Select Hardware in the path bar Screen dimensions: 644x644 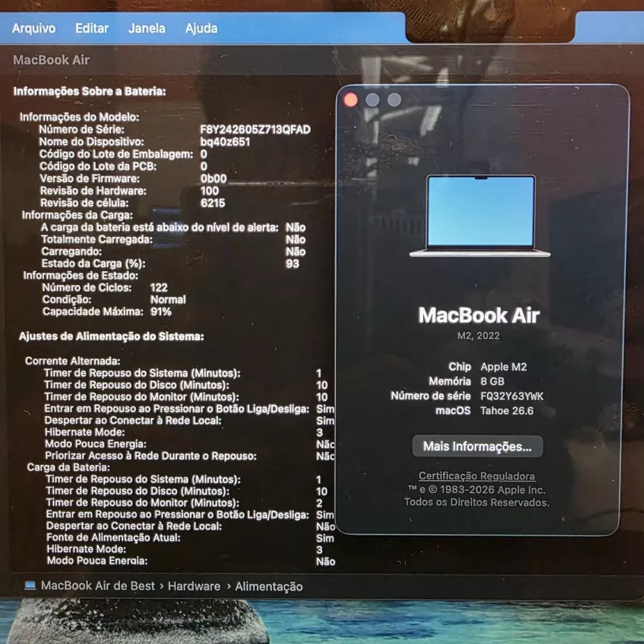click(194, 586)
